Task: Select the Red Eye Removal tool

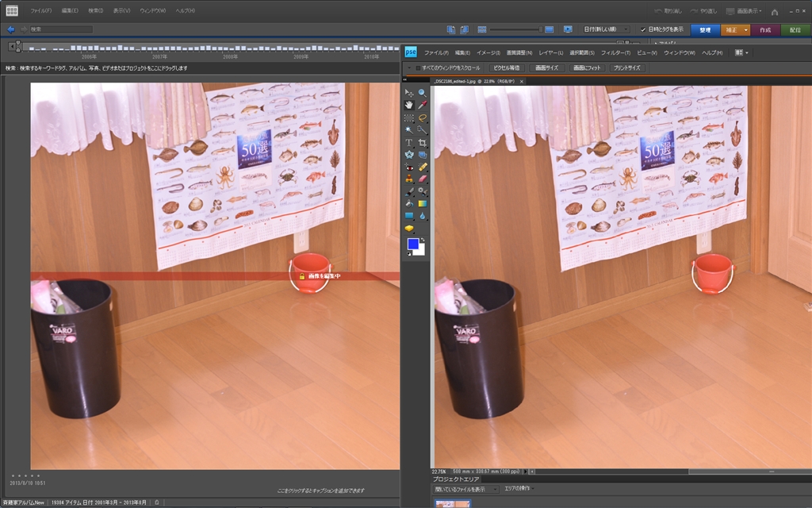Action: tap(409, 167)
